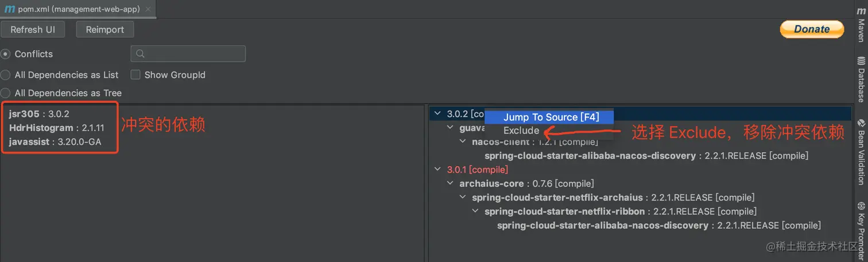Choose Jump To Source [F4] menu item

point(549,117)
